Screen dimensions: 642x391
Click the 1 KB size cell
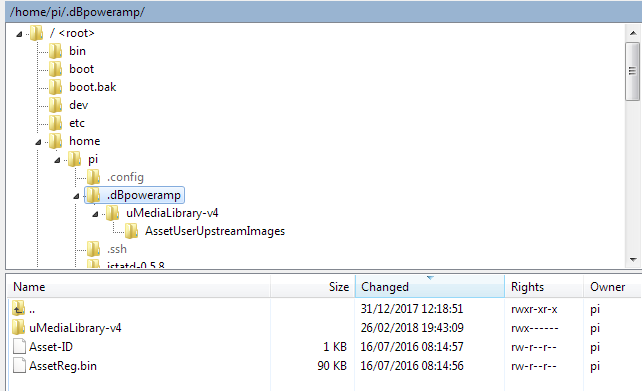pos(335,347)
